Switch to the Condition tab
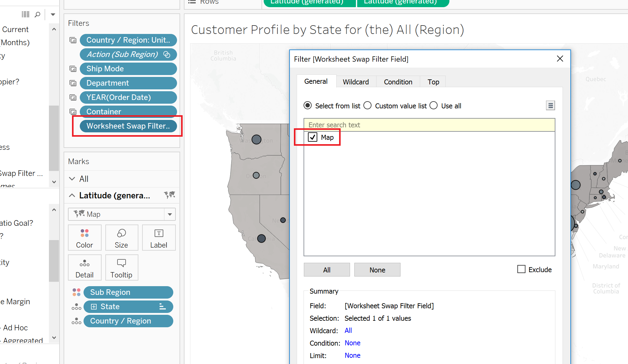The image size is (628, 364). click(398, 82)
